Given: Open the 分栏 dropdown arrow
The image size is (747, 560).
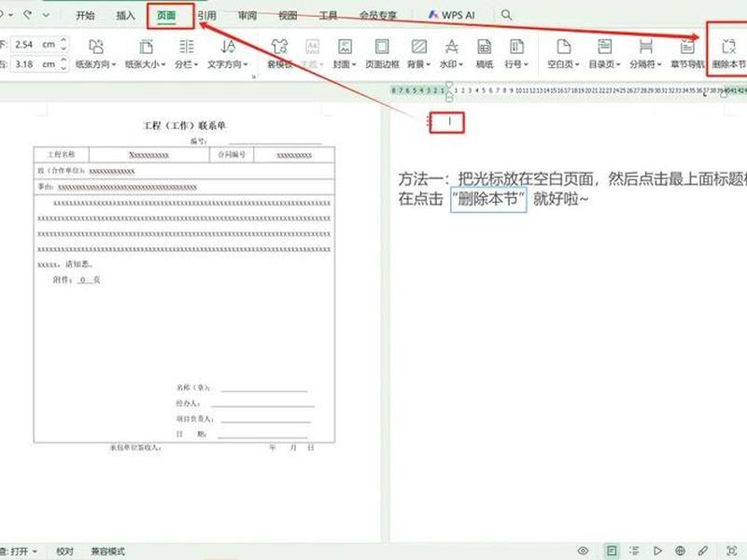Looking at the screenshot, I should click(196, 64).
